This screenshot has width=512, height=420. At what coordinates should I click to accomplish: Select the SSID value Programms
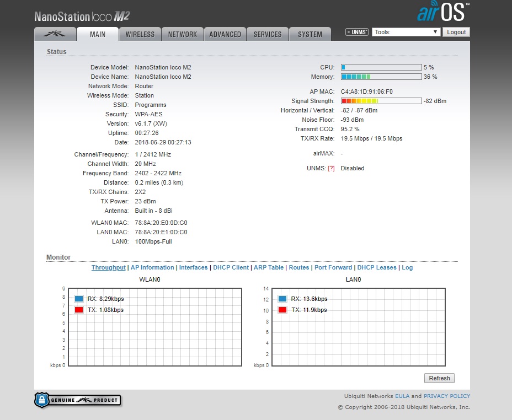pos(151,105)
